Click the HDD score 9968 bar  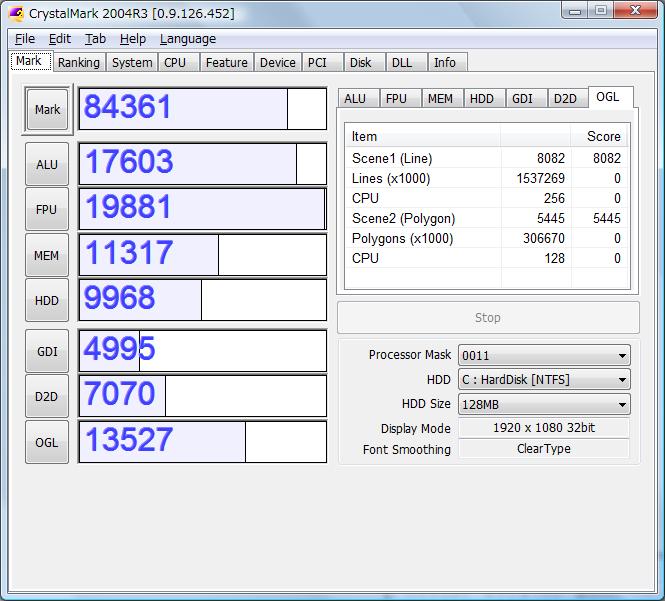pos(203,300)
